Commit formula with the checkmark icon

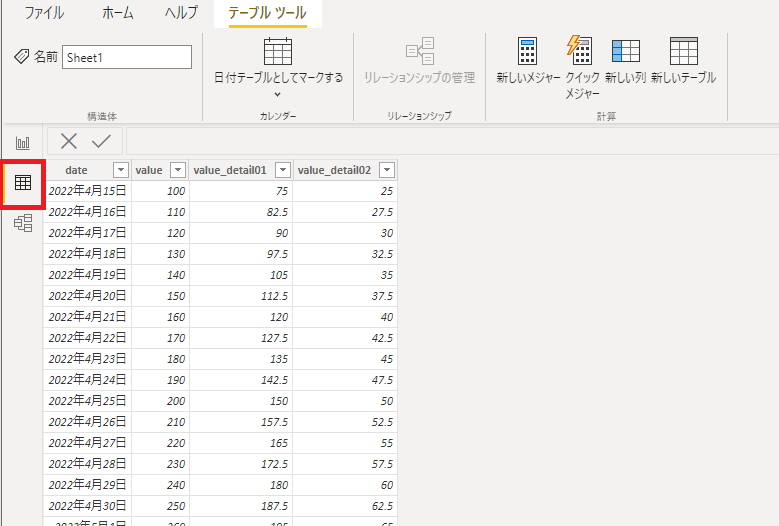point(101,141)
